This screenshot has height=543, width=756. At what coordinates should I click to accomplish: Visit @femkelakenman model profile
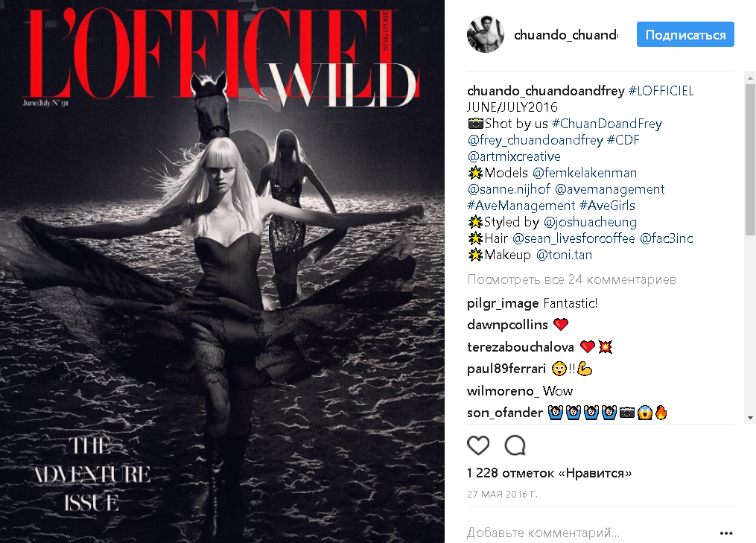[585, 173]
